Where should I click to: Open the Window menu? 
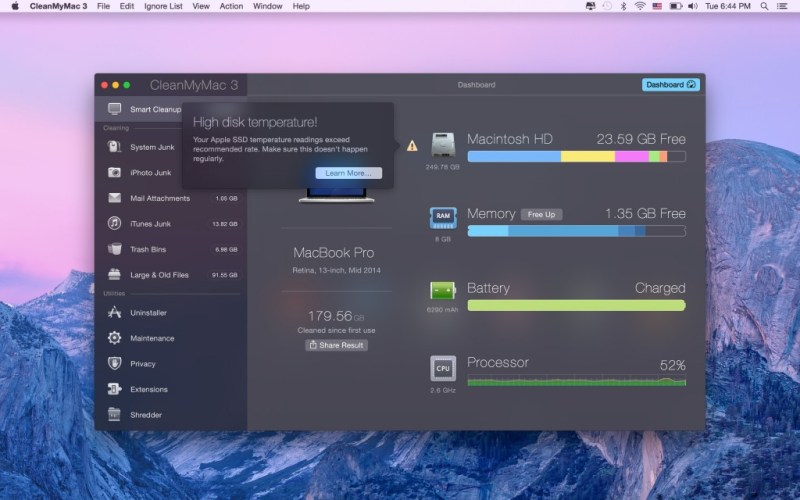267,6
